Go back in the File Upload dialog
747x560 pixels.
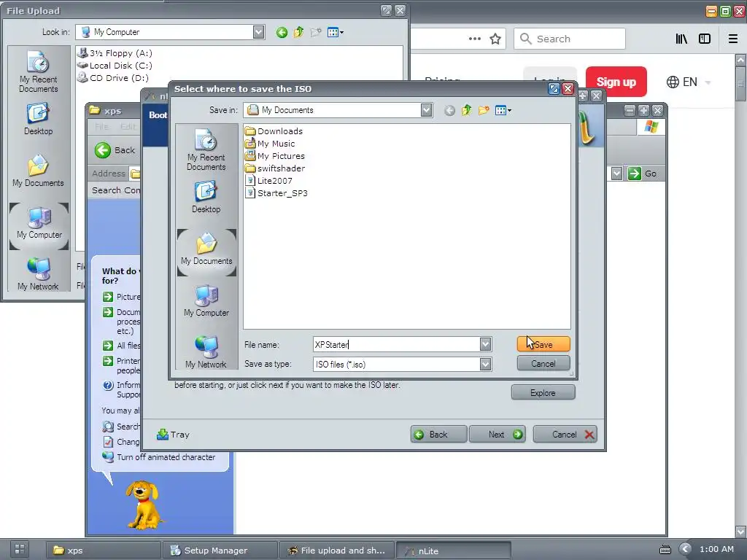click(x=282, y=32)
